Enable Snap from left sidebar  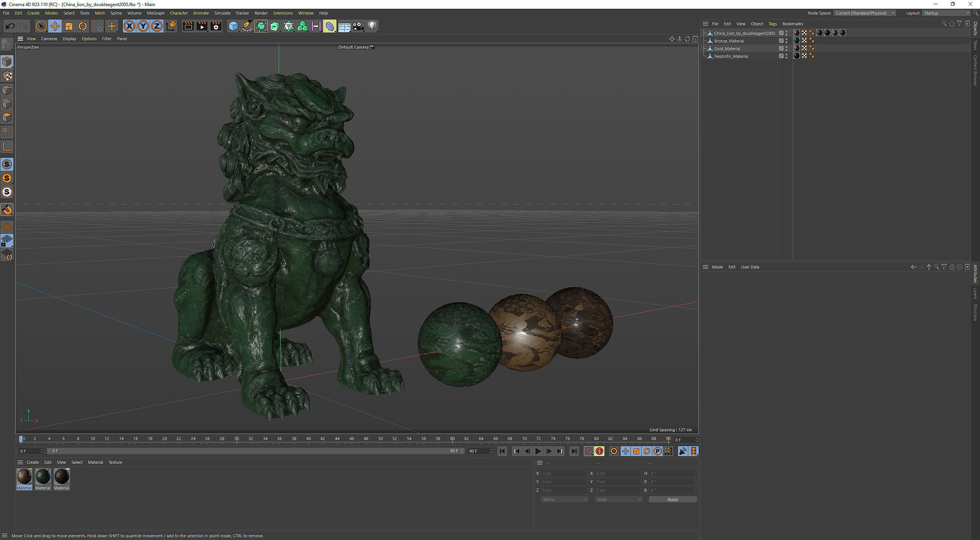point(7,209)
